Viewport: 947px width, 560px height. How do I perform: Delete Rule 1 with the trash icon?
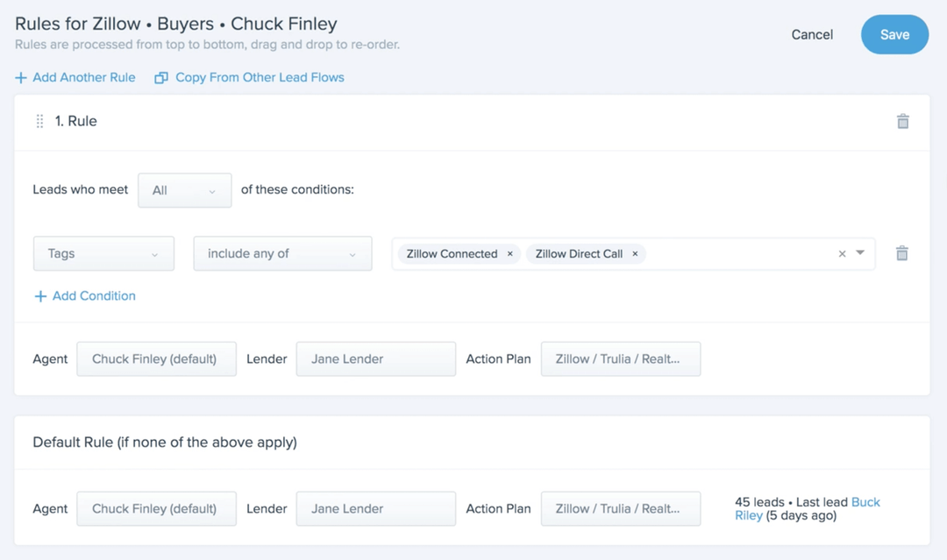[902, 122]
